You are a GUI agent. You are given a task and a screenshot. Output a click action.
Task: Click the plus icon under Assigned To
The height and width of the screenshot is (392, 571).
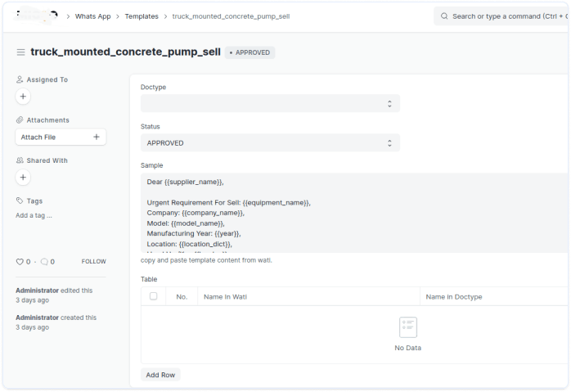click(x=23, y=97)
